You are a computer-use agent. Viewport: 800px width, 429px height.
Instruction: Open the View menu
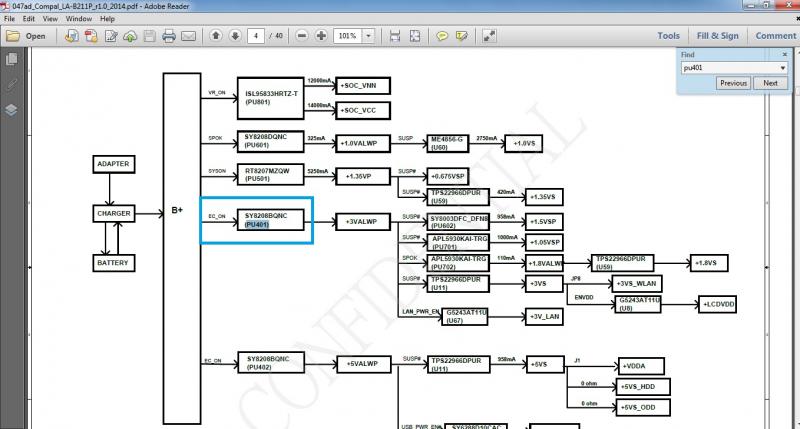point(50,18)
